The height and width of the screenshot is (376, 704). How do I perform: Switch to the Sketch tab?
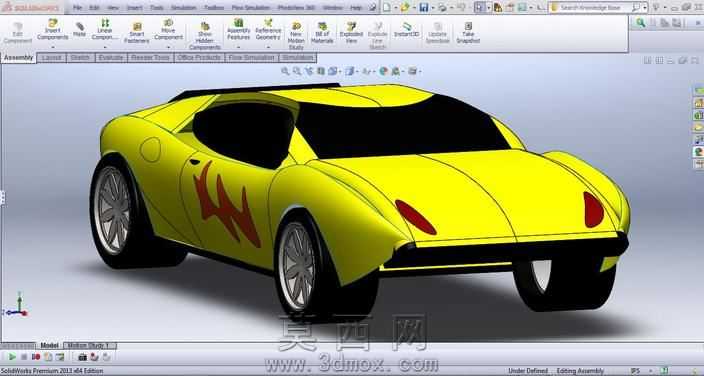(x=80, y=58)
